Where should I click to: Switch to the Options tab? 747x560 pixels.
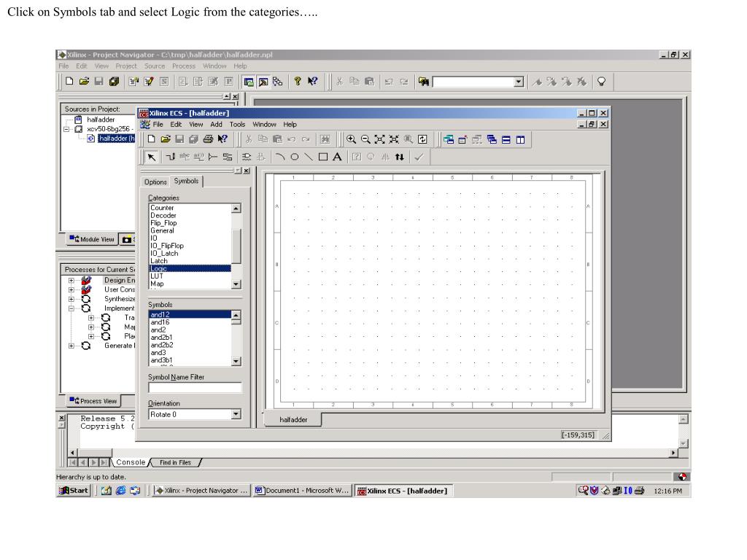[156, 182]
